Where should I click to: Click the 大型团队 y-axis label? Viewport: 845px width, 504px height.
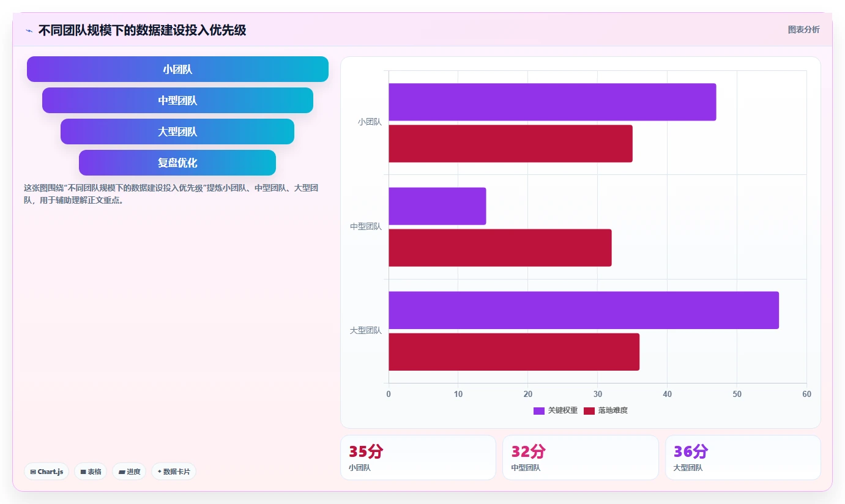(366, 330)
